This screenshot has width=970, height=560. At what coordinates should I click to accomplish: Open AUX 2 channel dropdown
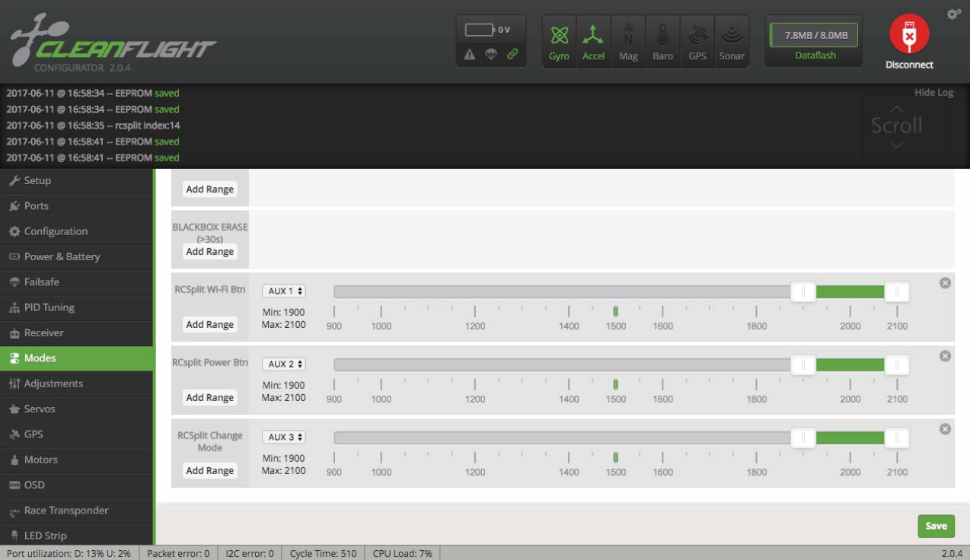284,364
